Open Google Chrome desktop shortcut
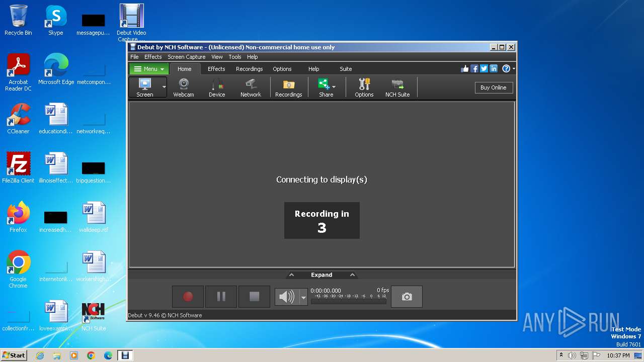Viewport: 644px width, 362px height. point(18,269)
